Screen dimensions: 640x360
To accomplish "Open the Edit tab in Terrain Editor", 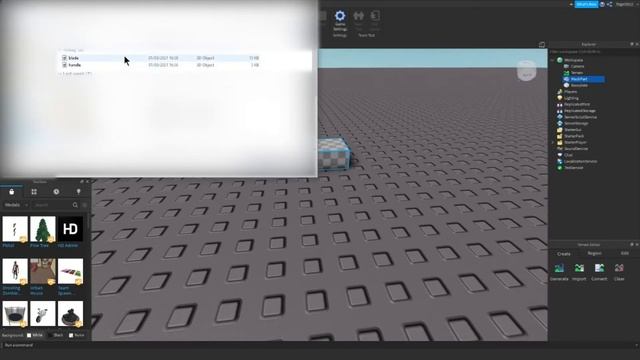I will 624,253.
